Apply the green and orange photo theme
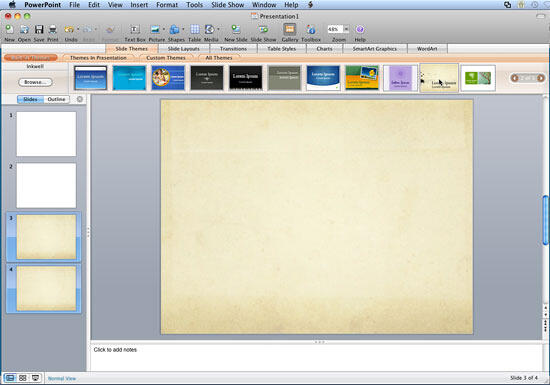This screenshot has width=550, height=385. 362,77
